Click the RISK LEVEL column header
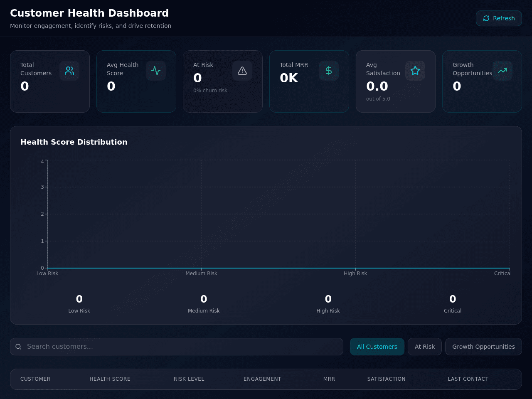 point(189,379)
